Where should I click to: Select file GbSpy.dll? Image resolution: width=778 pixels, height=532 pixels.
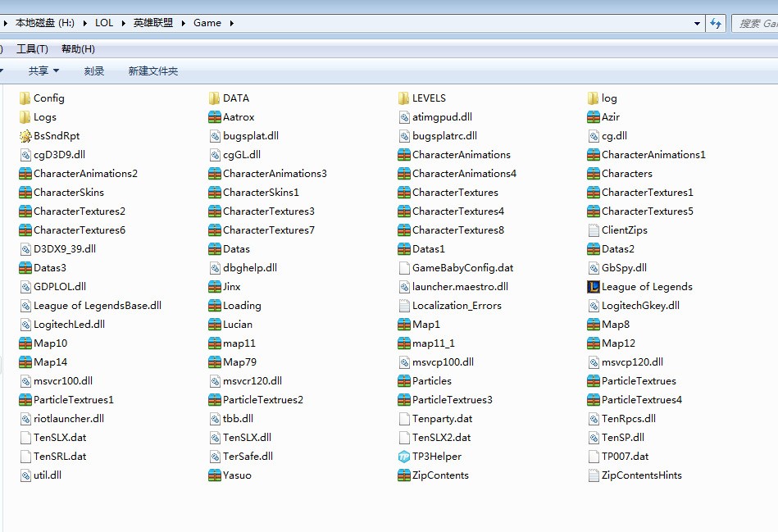pos(618,268)
